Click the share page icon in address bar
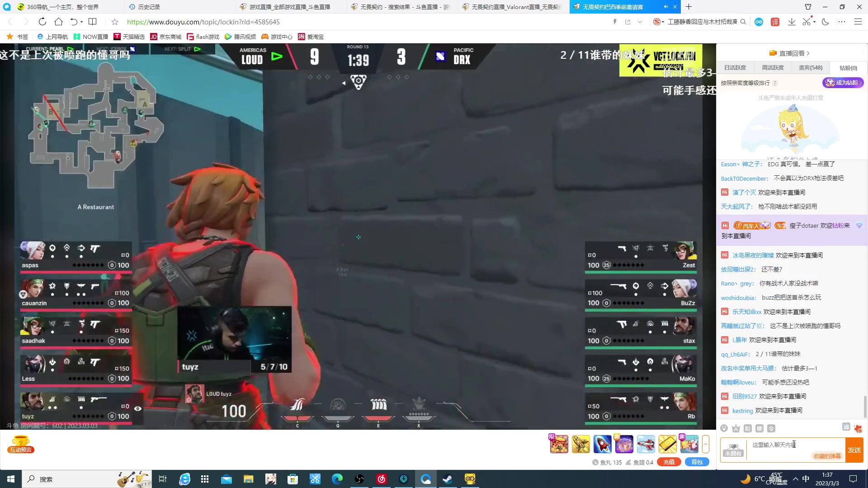This screenshot has width=868, height=488. tap(627, 22)
